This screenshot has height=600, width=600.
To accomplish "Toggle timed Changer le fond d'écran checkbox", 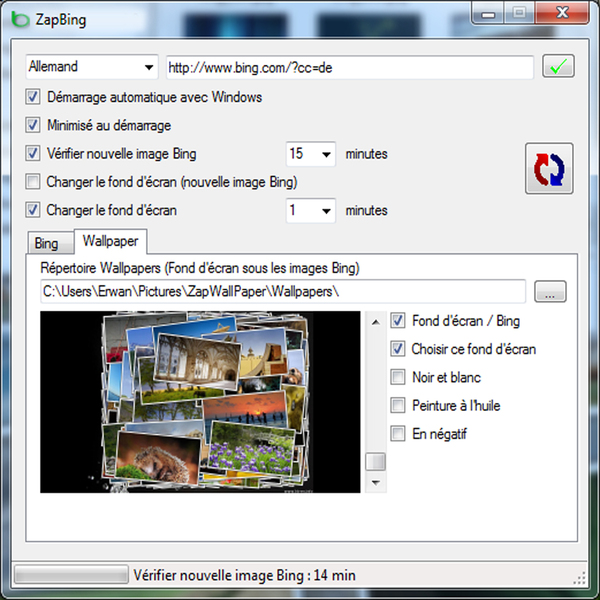I will 33,210.
